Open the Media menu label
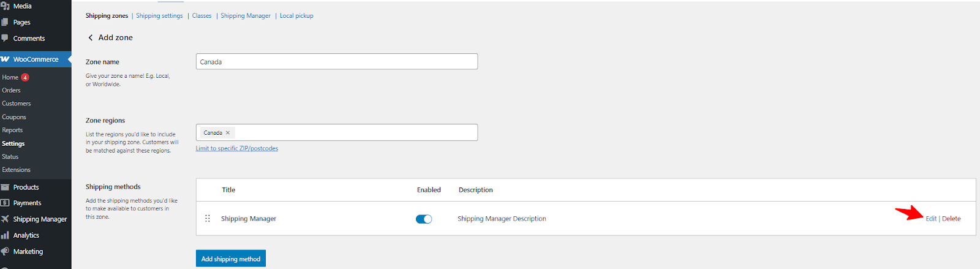Viewport: 980px width, 269px height. (x=23, y=6)
